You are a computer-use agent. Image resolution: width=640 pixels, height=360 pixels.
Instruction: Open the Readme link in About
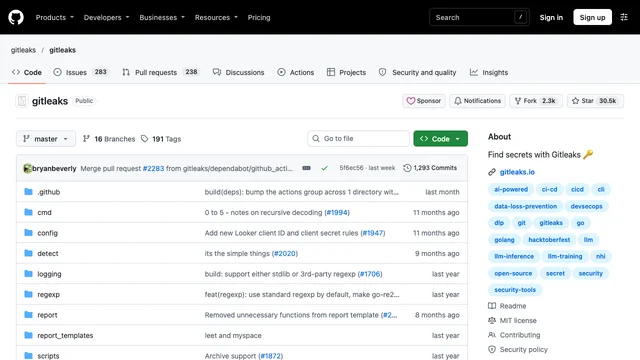[x=507, y=306]
